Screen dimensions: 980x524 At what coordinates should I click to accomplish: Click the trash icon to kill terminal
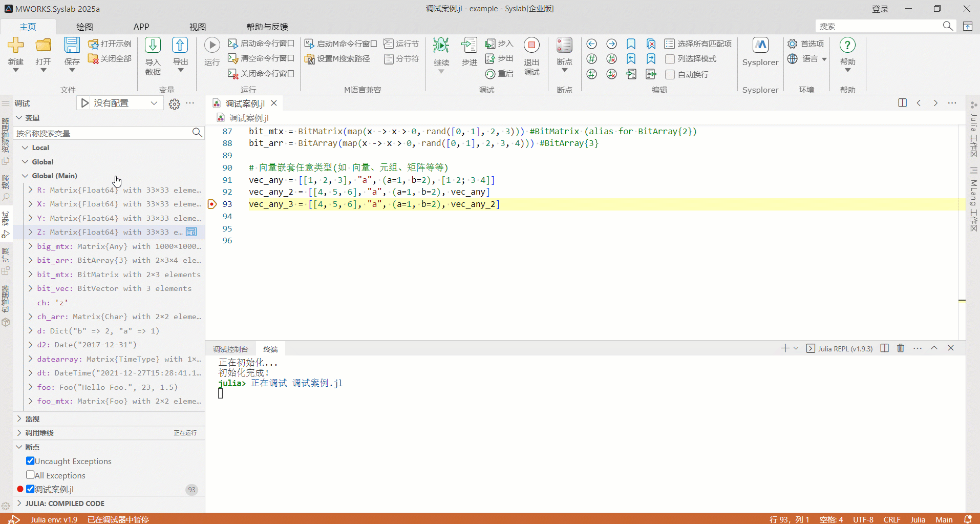pyautogui.click(x=901, y=348)
